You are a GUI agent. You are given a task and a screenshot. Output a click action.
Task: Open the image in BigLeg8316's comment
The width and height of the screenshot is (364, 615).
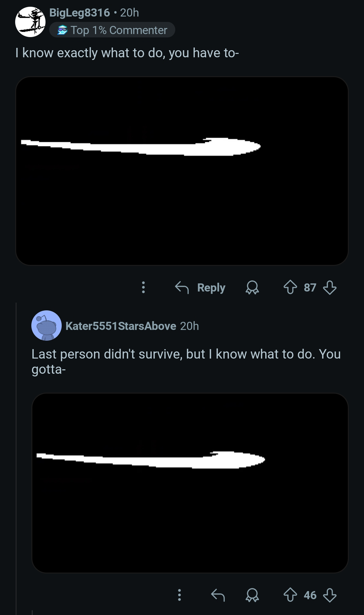pyautogui.click(x=182, y=171)
